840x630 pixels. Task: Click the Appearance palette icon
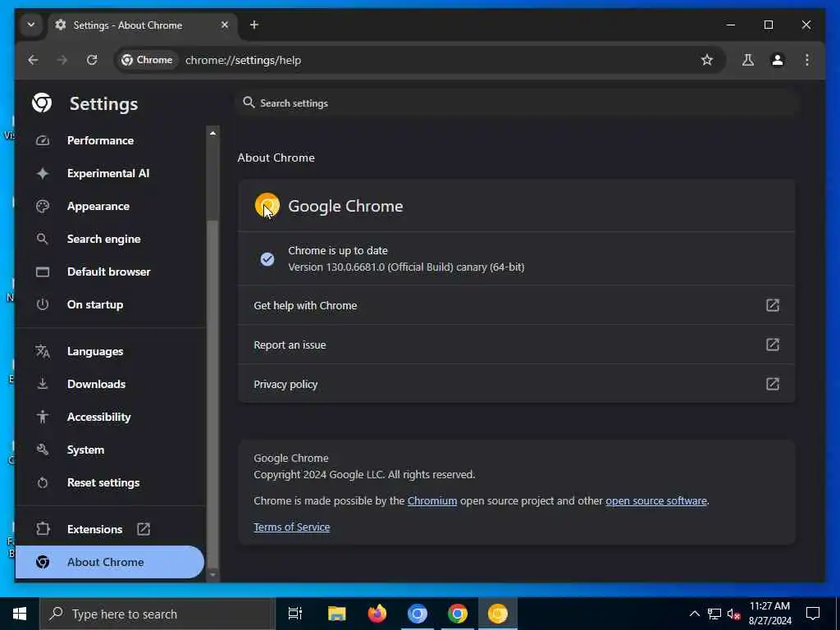pyautogui.click(x=43, y=206)
